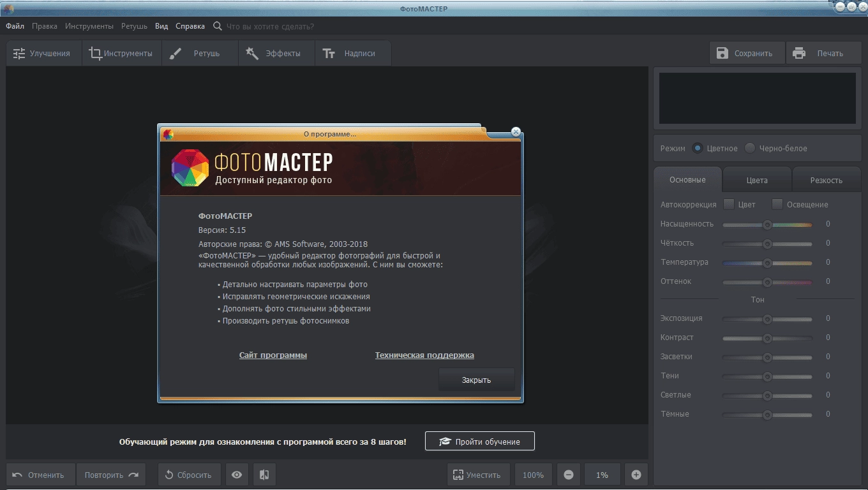Screen dimensions: 868x490
Task: Click the Засветки slider handle
Action: (767, 357)
